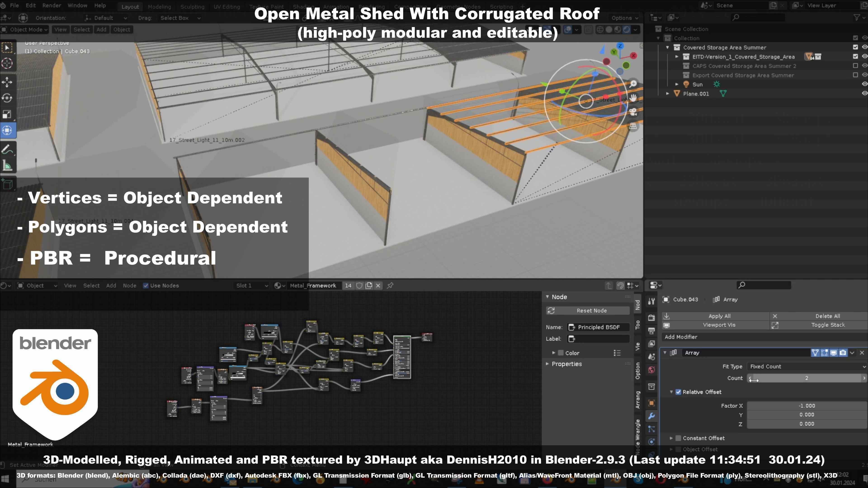Click the Toggle Stack button
The image size is (868, 488).
[819, 325]
